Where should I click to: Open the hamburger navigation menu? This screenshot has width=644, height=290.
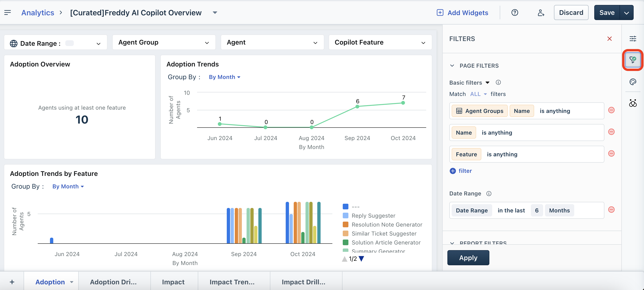point(8,12)
